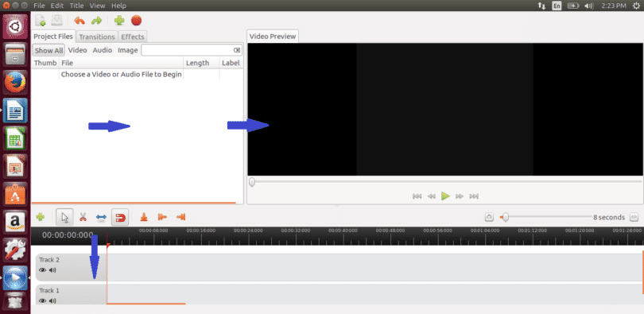Click the video preview seek slider handle
This screenshot has height=314, width=644.
click(252, 182)
